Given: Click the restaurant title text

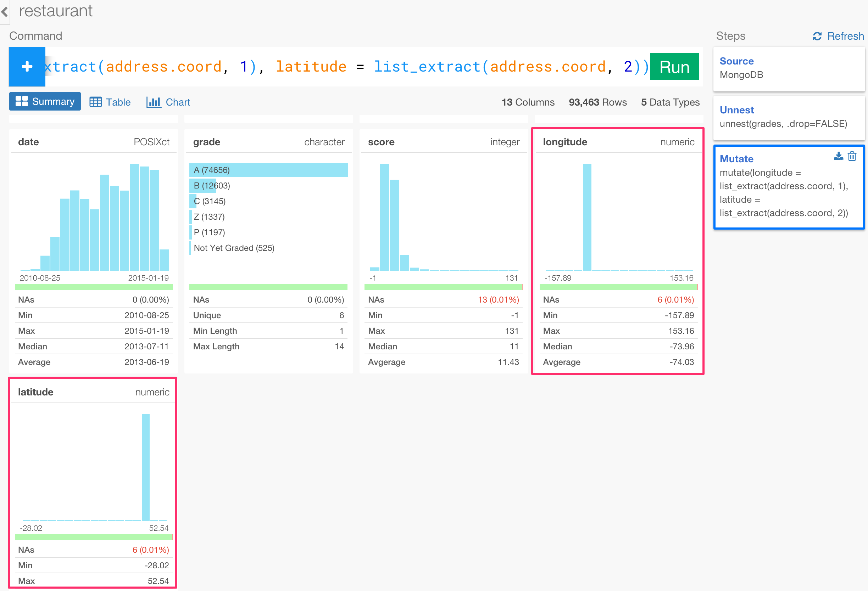Looking at the screenshot, I should [x=56, y=11].
